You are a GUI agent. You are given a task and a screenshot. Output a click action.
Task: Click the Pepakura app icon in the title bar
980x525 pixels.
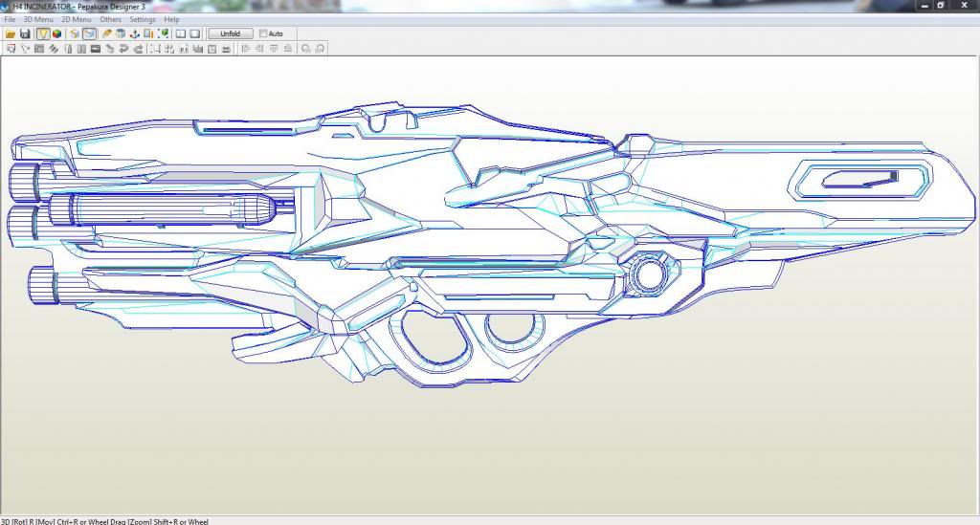[5, 7]
